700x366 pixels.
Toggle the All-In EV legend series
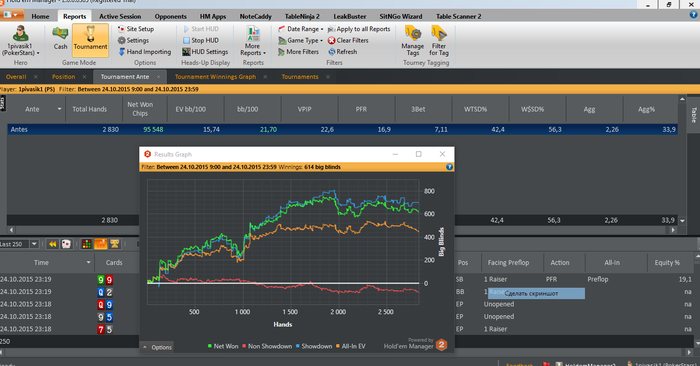pyautogui.click(x=350, y=346)
